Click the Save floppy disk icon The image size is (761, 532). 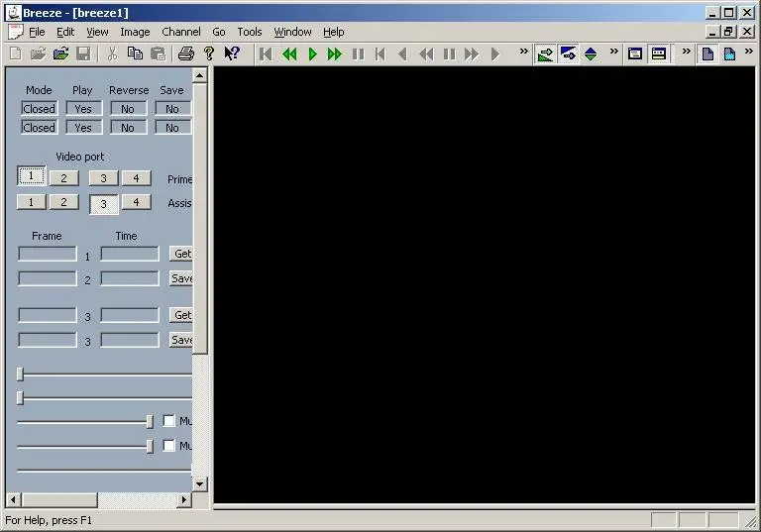83,53
